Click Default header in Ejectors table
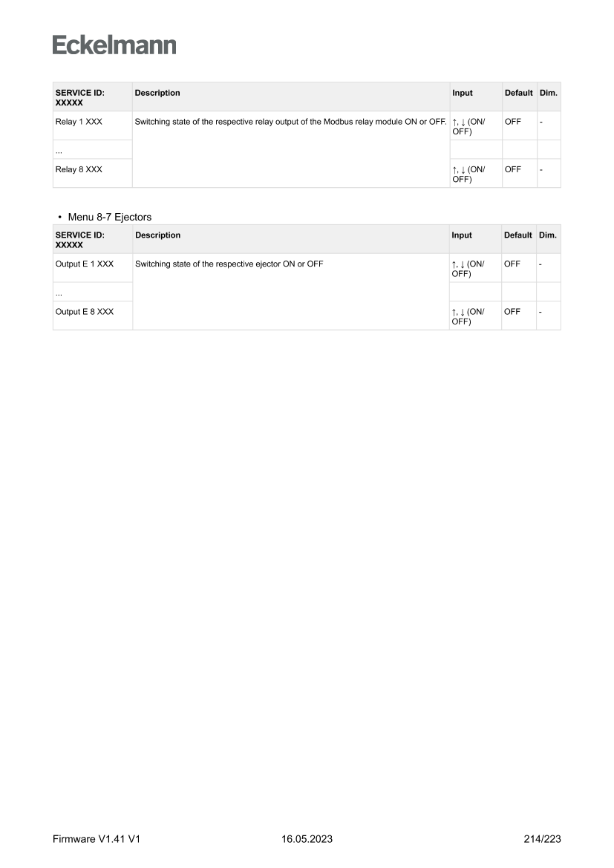This screenshot has height=868, width=614. pos(518,235)
